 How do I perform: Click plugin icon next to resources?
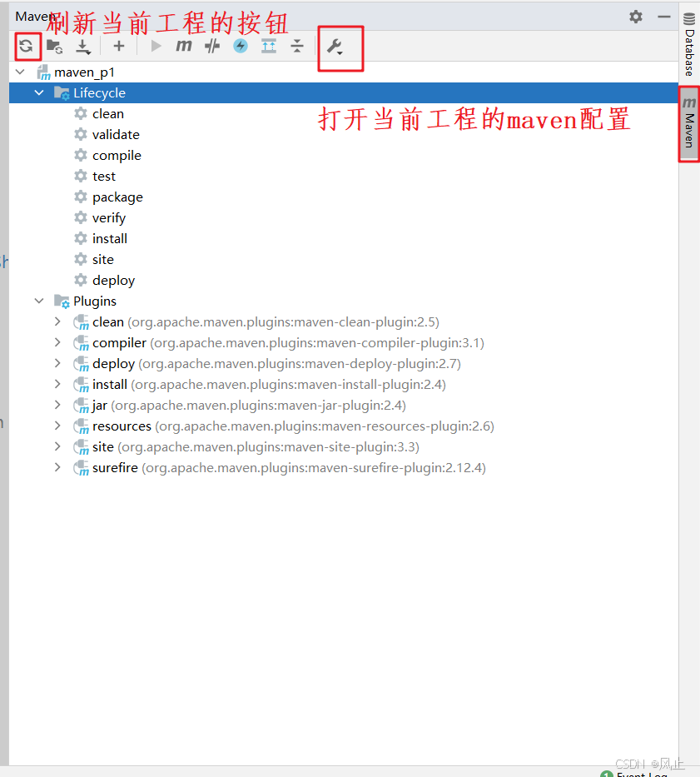click(82, 426)
